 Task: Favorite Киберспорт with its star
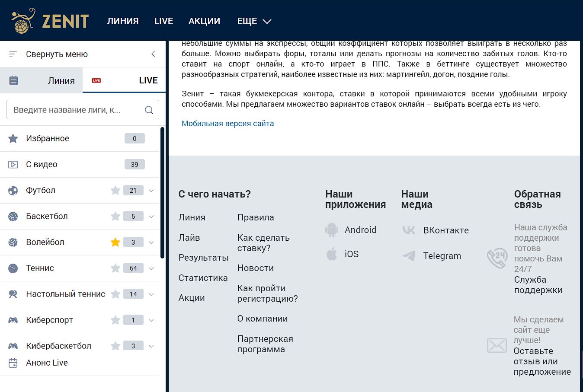coord(115,320)
